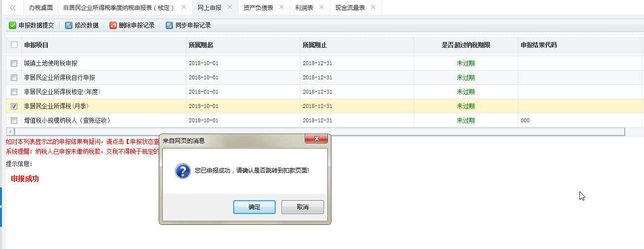Toggle the select-all header checkbox
Screen dimensions: 644x249
tap(14, 45)
